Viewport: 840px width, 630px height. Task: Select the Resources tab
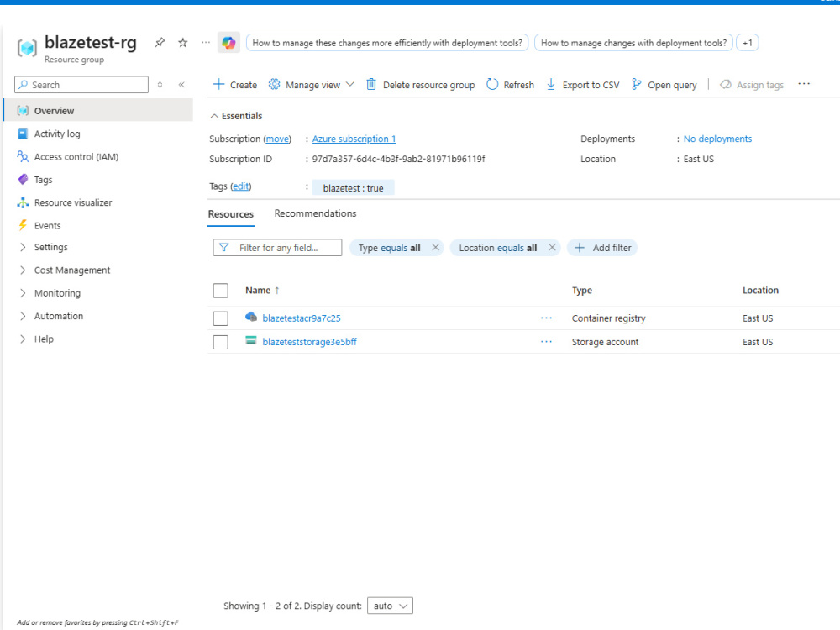click(x=231, y=213)
